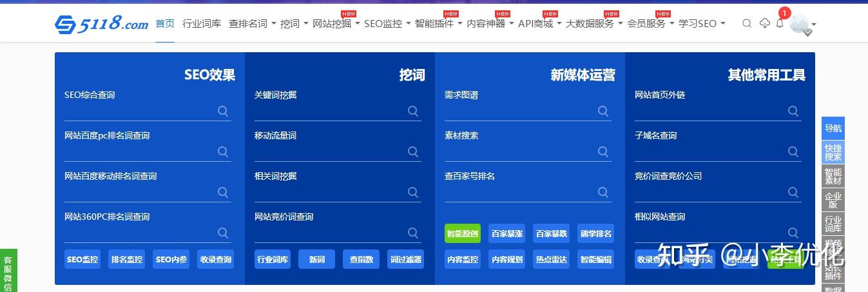868x292 pixels.
Task: Click the 百家暴跌 button
Action: tap(552, 233)
